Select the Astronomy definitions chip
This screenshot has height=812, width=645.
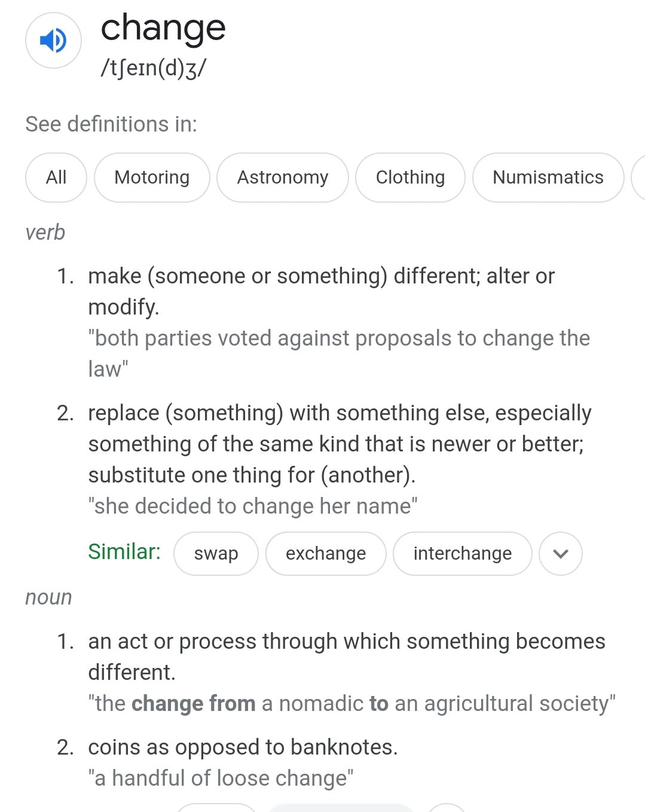point(283,178)
